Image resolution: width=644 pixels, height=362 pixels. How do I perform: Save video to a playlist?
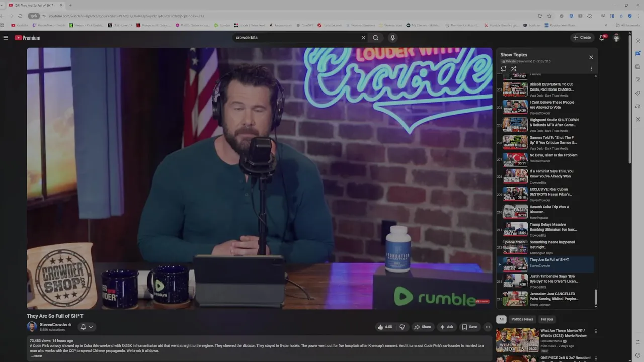(469, 327)
